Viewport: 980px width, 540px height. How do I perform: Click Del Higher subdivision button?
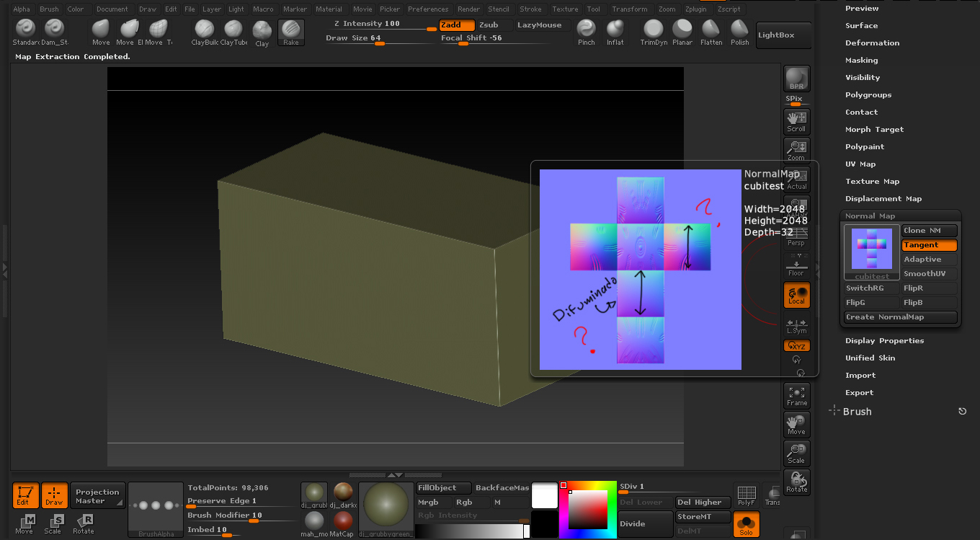pyautogui.click(x=703, y=503)
